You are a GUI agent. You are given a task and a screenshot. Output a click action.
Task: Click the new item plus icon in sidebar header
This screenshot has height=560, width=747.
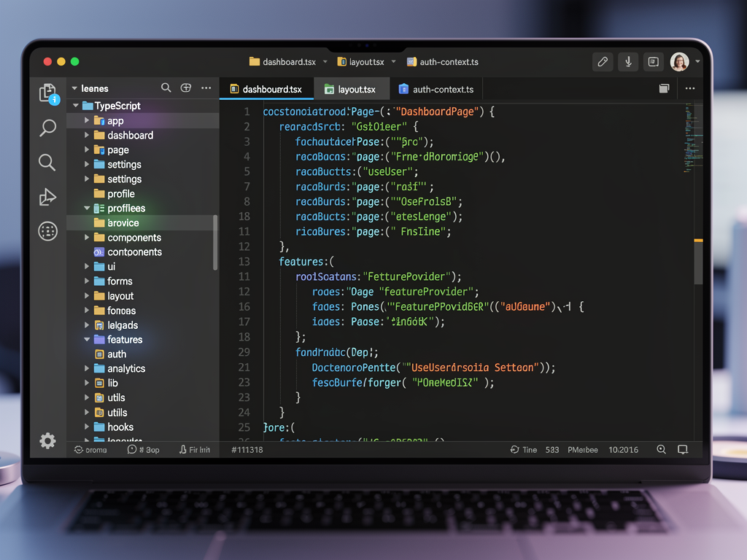pyautogui.click(x=186, y=87)
